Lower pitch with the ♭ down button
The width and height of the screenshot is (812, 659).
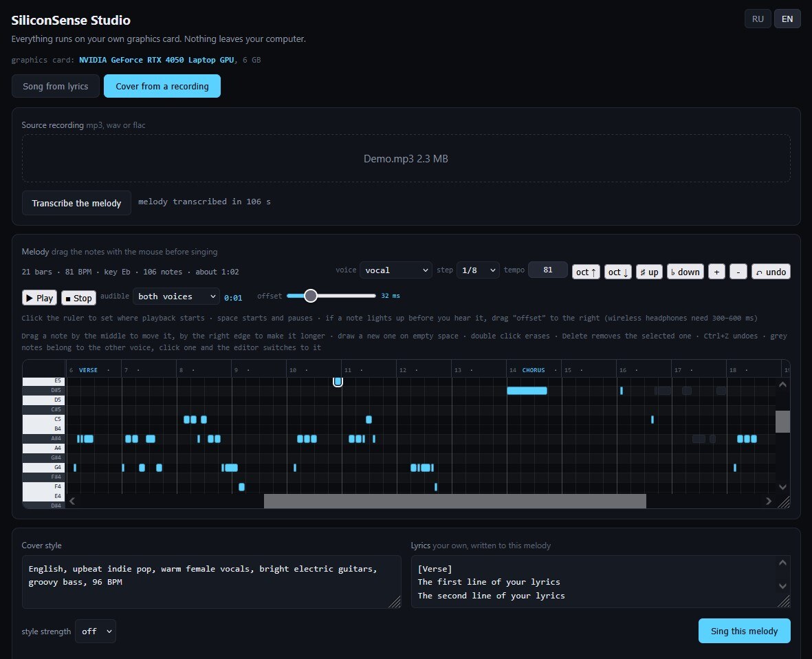[685, 272]
